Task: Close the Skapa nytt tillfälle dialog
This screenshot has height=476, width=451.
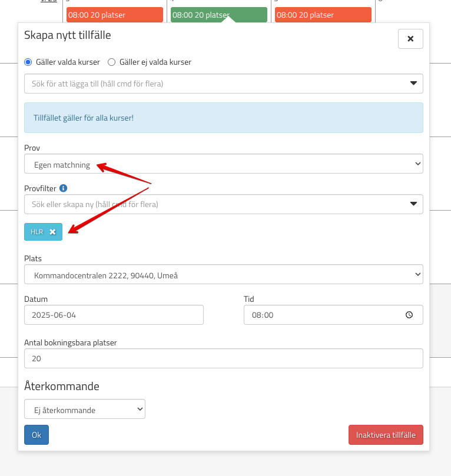Action: click(410, 39)
